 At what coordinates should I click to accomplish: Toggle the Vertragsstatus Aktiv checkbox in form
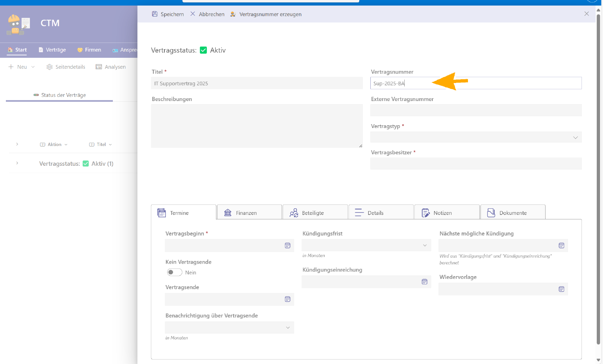click(x=204, y=50)
